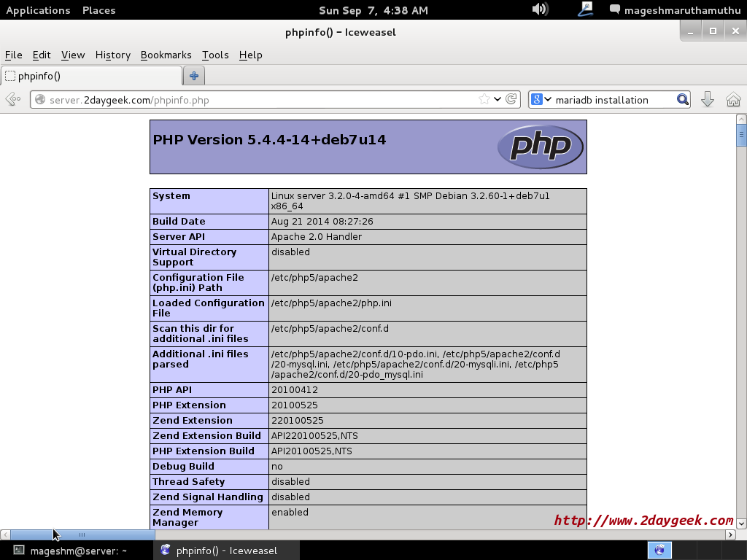Open the Tools menu
Screen dimensions: 747x560
(215, 55)
